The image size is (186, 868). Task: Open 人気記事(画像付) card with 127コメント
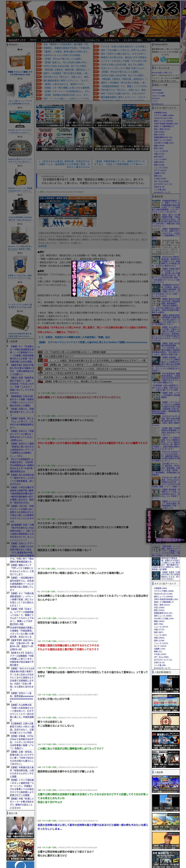pos(166,721)
